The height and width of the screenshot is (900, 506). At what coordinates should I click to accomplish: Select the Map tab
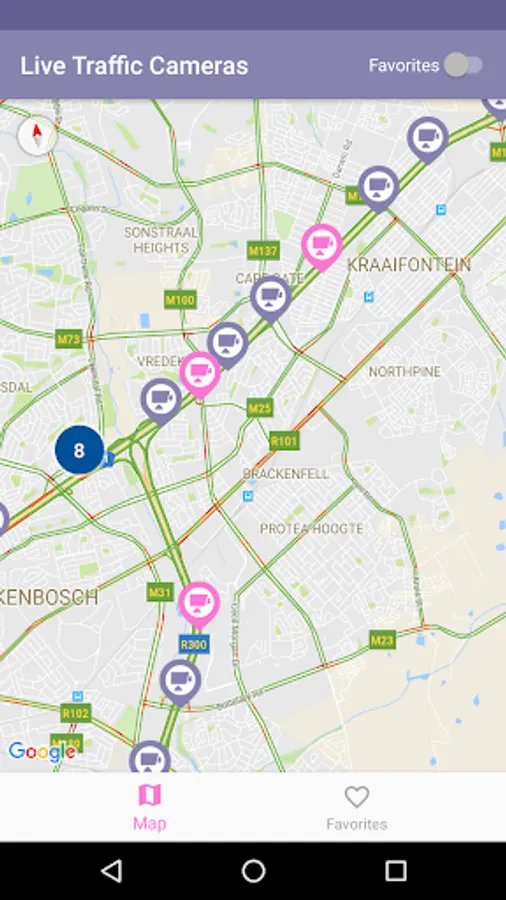(150, 807)
